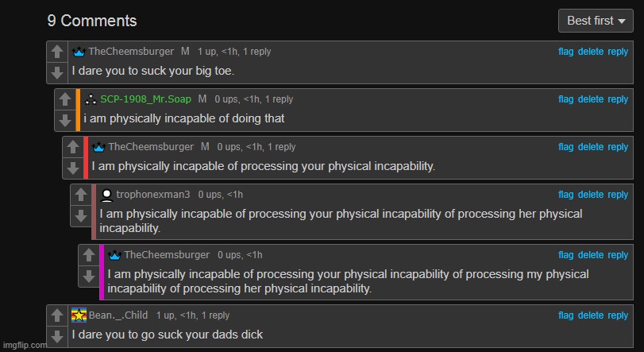
Task: Upvote trophonexman3's comment
Action: 80,195
